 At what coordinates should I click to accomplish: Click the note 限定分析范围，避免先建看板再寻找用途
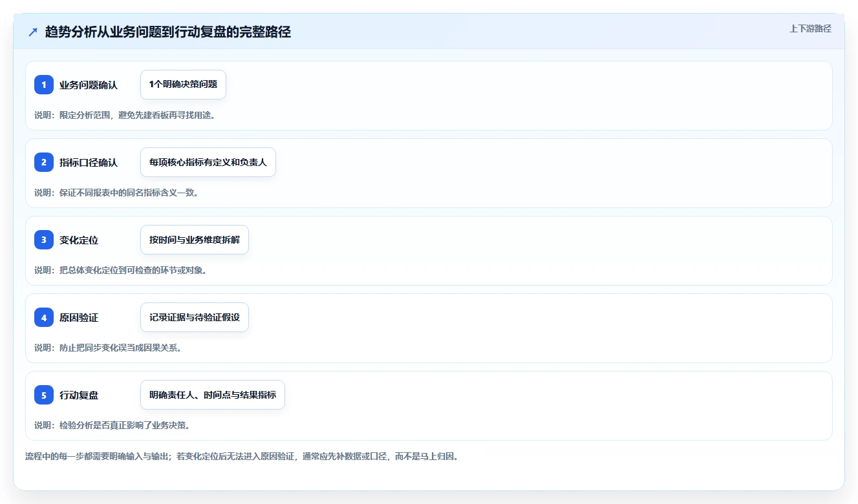[x=125, y=115]
